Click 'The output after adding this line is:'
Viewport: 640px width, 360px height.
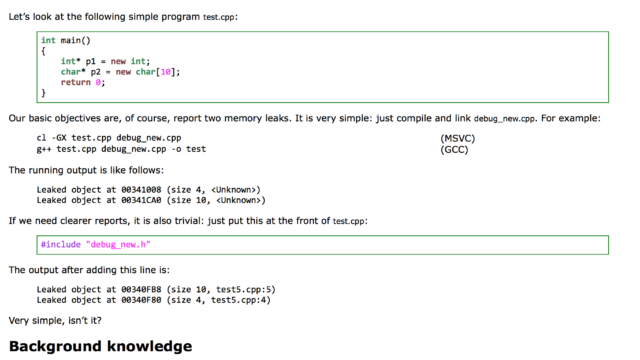coord(89,270)
